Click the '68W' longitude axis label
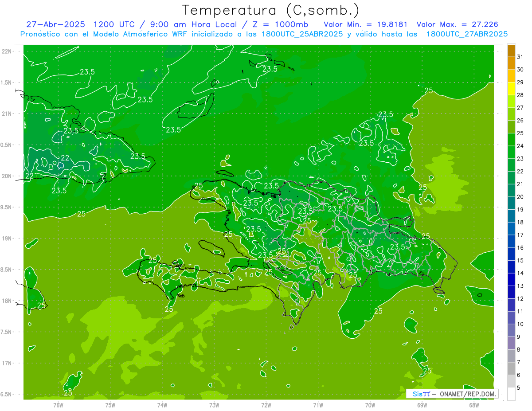The width and height of the screenshot is (532, 411). [474, 405]
